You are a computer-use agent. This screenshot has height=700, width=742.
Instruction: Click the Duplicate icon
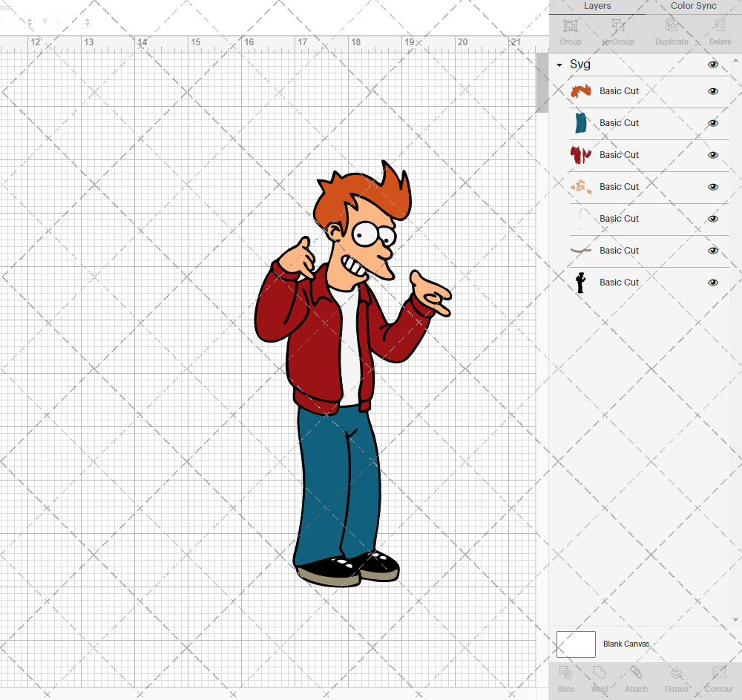pyautogui.click(x=672, y=25)
